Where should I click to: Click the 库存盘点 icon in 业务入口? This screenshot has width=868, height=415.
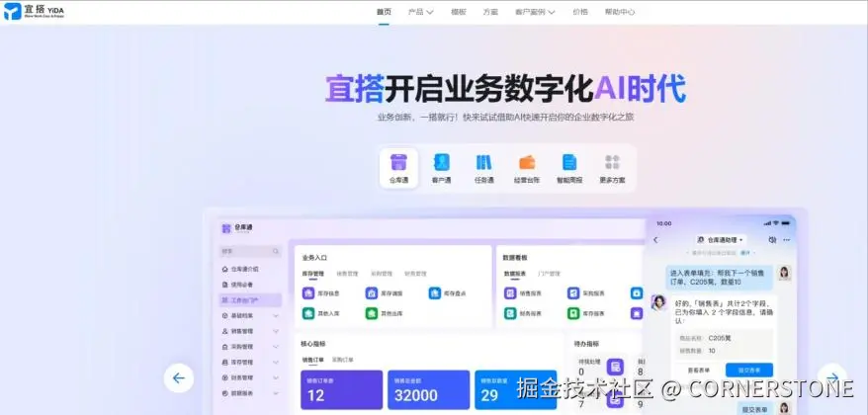(x=435, y=293)
